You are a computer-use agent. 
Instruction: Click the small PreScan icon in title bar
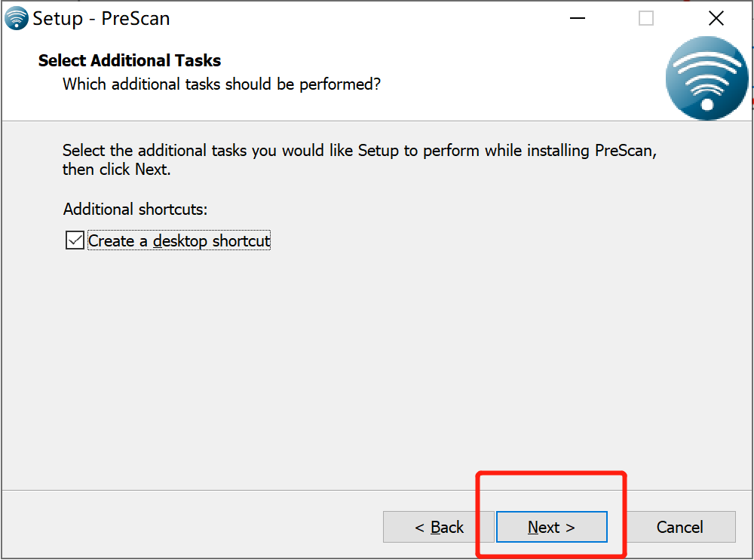point(17,18)
